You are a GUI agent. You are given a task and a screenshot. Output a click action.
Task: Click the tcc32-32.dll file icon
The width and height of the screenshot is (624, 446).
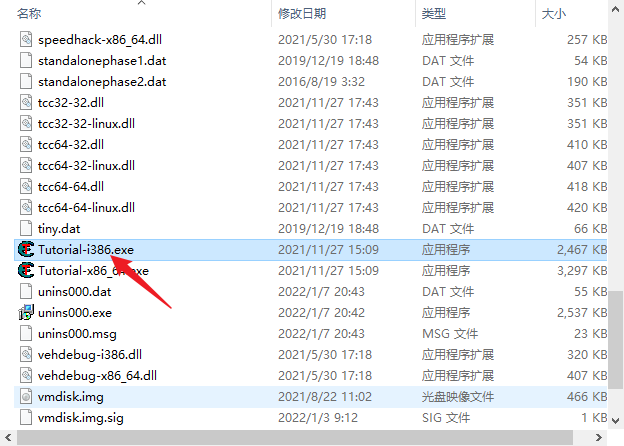pos(26,103)
